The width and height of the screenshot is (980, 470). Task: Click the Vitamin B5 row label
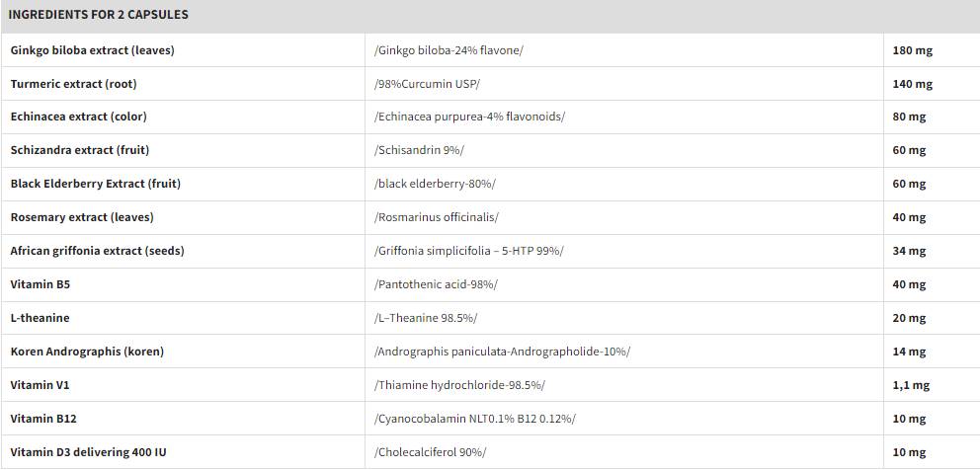(x=40, y=284)
